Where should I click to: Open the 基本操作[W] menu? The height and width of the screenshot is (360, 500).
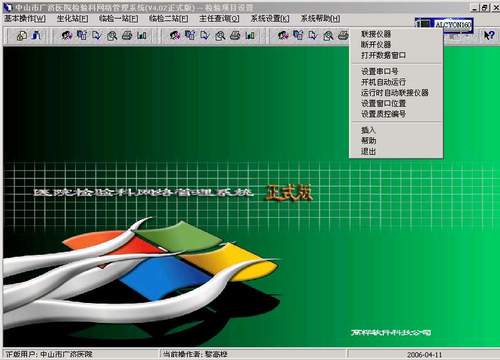(x=25, y=19)
